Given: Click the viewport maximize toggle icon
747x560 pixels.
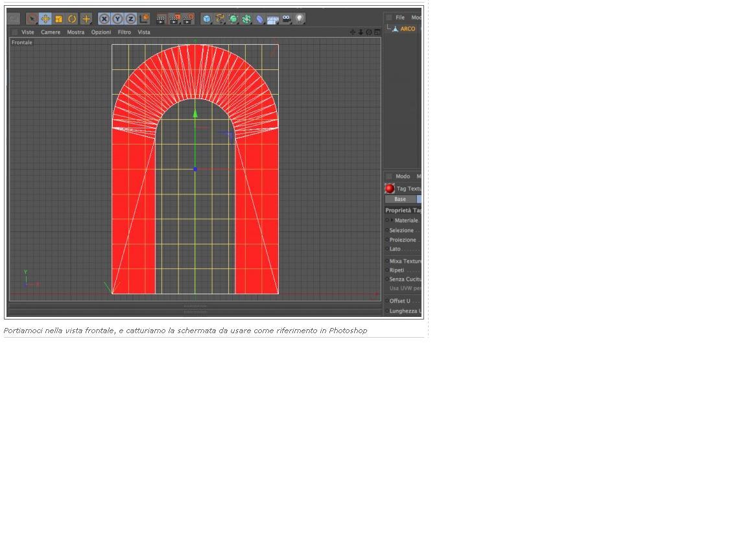Looking at the screenshot, I should click(377, 32).
